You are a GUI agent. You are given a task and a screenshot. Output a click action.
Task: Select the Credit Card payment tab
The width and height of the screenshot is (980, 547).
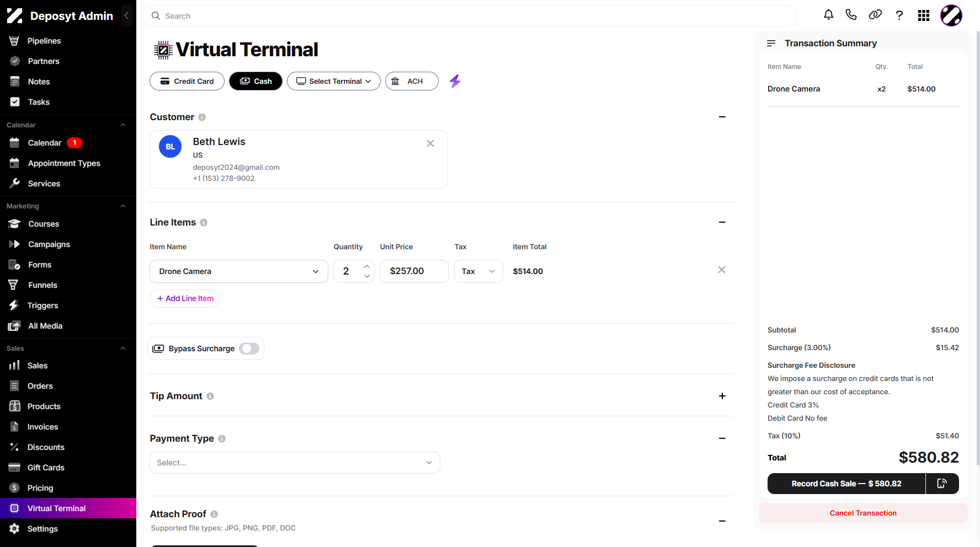pyautogui.click(x=187, y=81)
